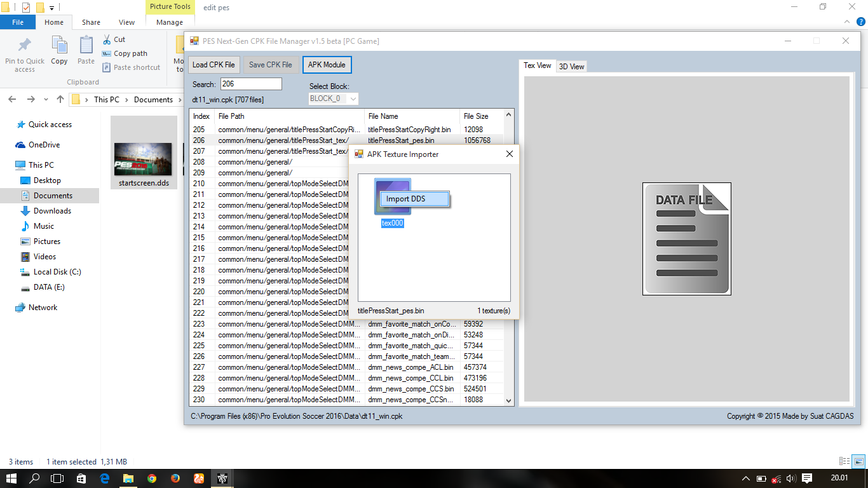Image resolution: width=868 pixels, height=488 pixels.
Task: Open the Windows Start menu
Action: (11, 478)
